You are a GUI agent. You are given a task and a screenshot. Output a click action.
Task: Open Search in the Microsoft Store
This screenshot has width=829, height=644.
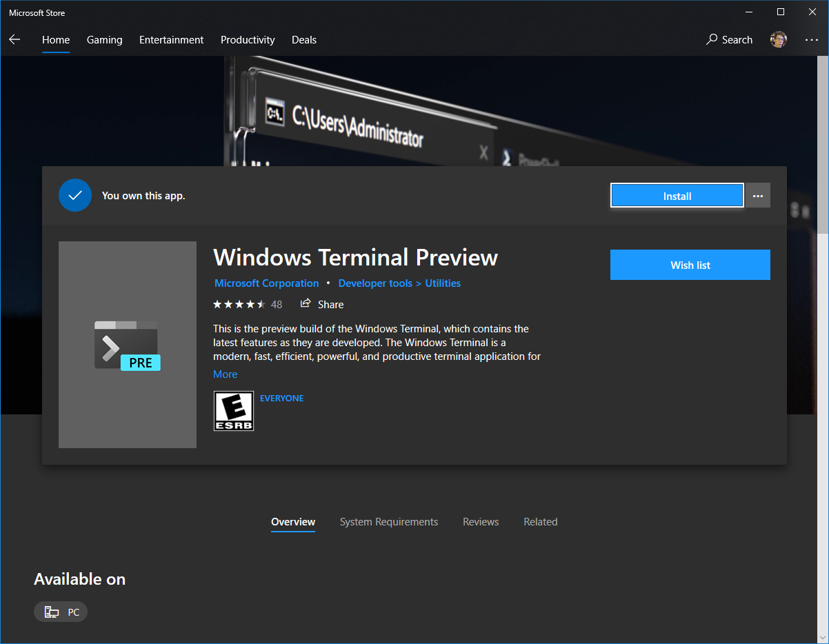[729, 39]
